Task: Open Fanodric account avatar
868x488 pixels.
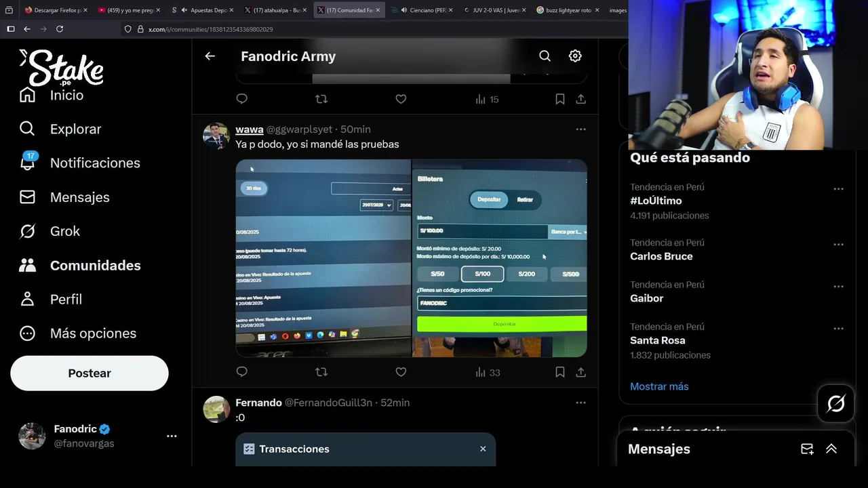Action: pos(32,436)
